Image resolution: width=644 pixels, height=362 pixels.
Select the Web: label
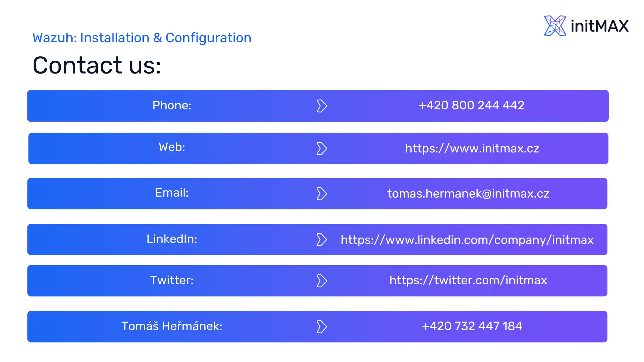coord(172,147)
